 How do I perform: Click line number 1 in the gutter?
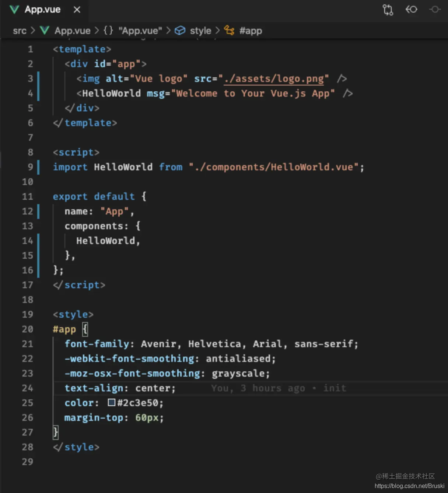[30, 49]
